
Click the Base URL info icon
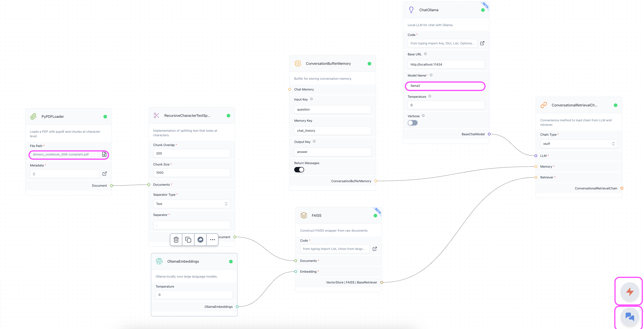(x=425, y=54)
